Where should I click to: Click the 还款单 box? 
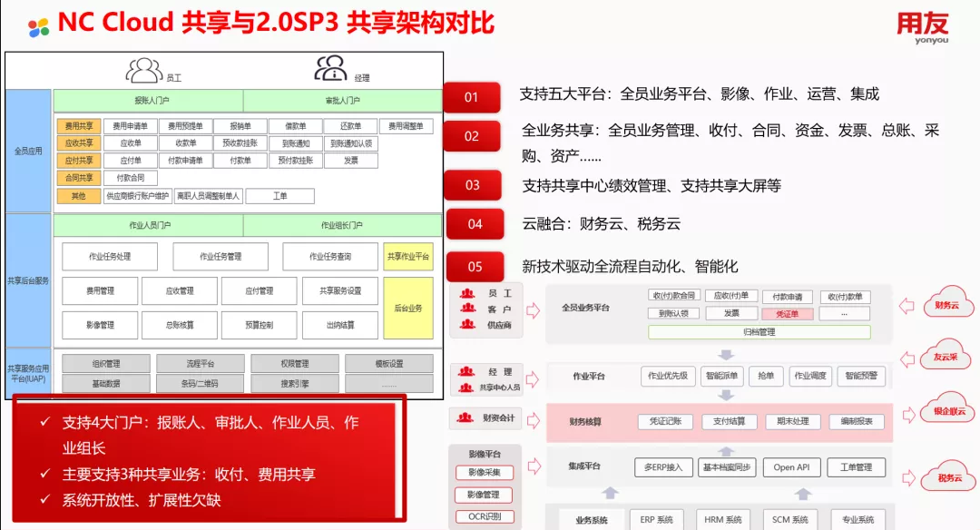point(350,125)
